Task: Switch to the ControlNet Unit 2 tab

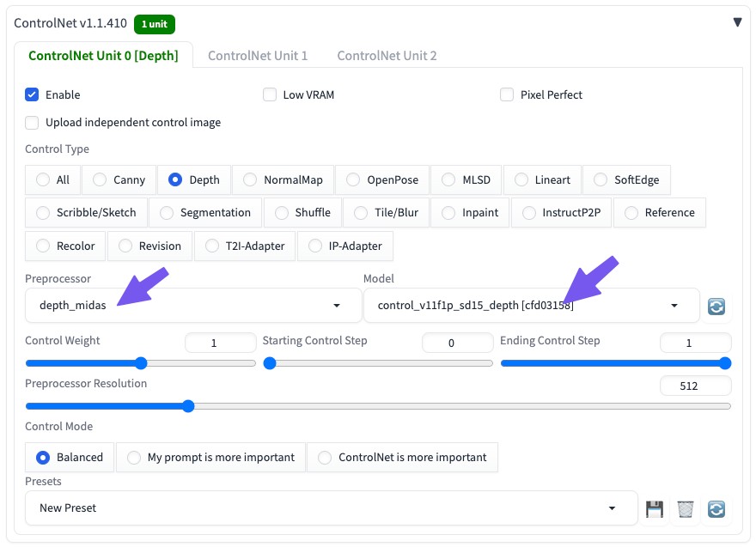Action: pyautogui.click(x=387, y=56)
